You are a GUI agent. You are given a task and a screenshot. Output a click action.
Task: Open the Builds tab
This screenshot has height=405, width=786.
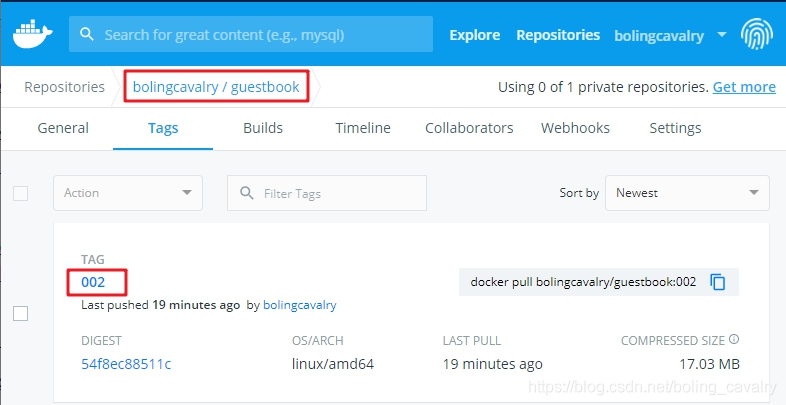coord(263,128)
